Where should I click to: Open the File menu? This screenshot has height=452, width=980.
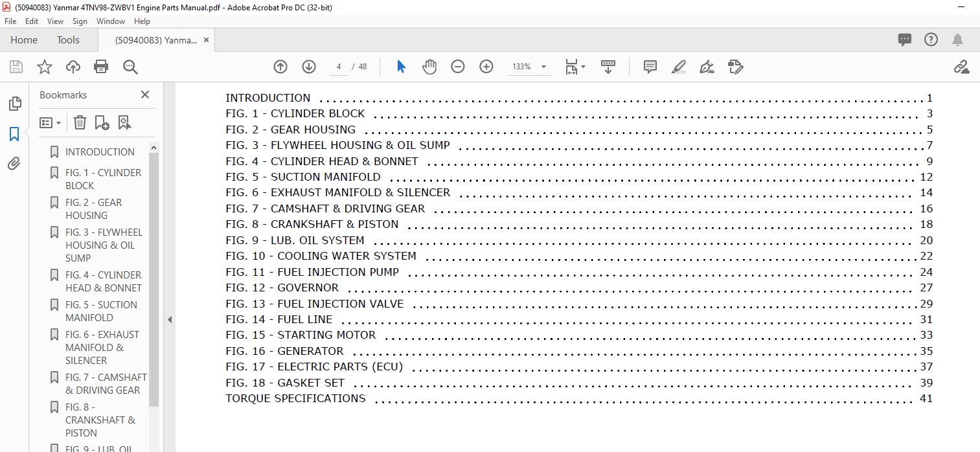coord(10,21)
